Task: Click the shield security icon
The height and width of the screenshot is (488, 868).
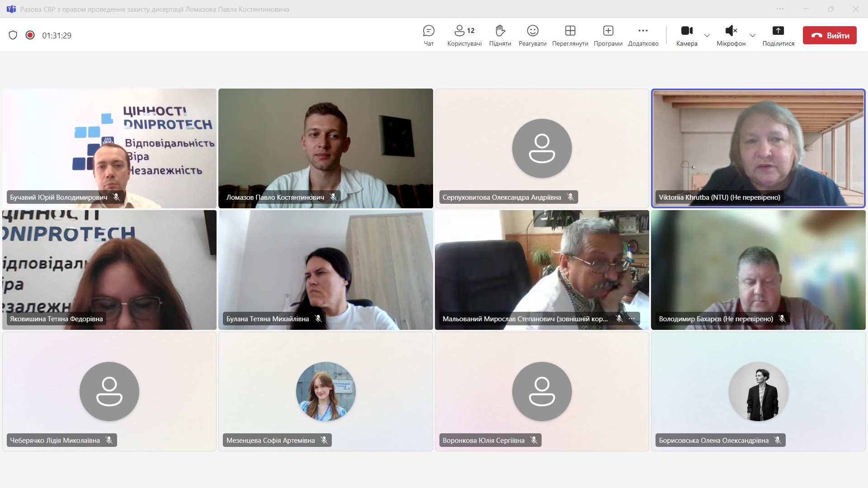Action: click(x=13, y=35)
